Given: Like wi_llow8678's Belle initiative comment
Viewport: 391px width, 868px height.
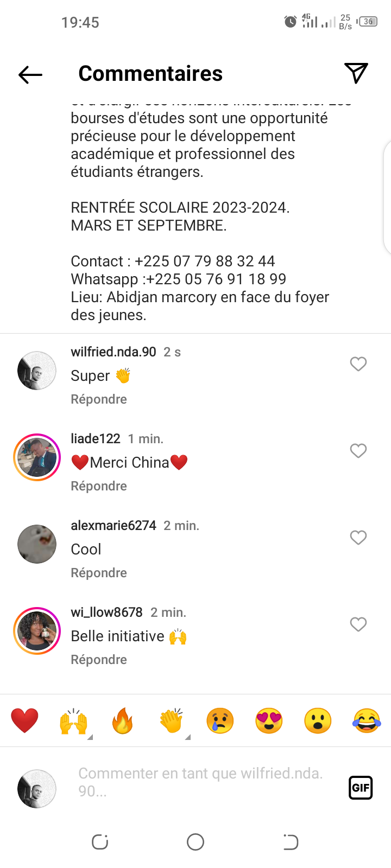Looking at the screenshot, I should tap(358, 624).
